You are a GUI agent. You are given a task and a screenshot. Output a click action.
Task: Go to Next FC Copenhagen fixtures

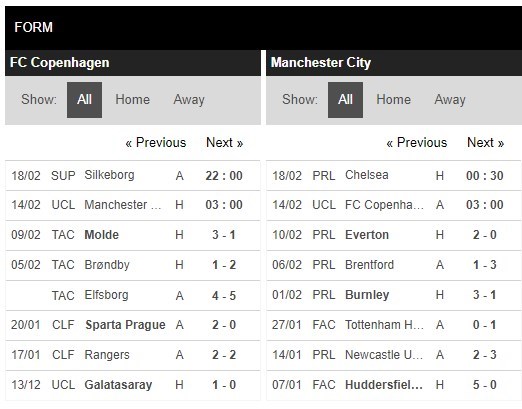[x=224, y=143]
